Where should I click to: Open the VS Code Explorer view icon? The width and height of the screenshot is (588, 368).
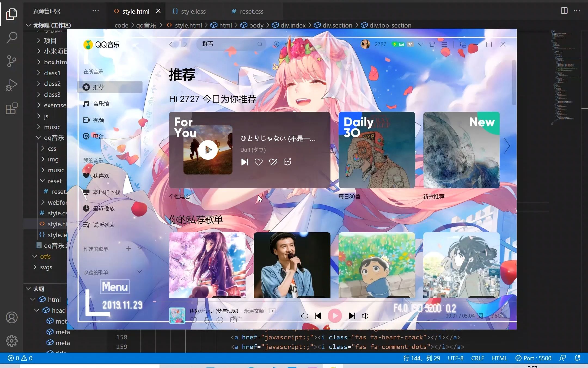11,14
